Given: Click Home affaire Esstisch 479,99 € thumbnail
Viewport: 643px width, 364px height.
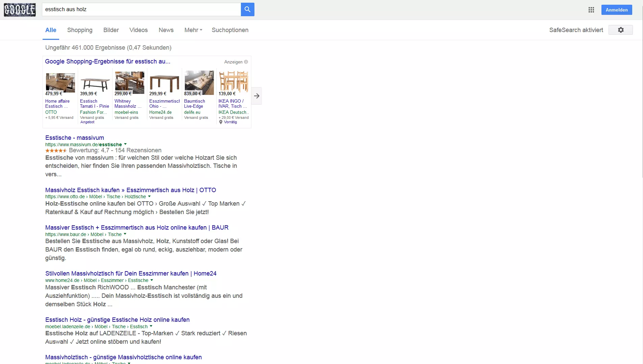Looking at the screenshot, I should pyautogui.click(x=60, y=83).
